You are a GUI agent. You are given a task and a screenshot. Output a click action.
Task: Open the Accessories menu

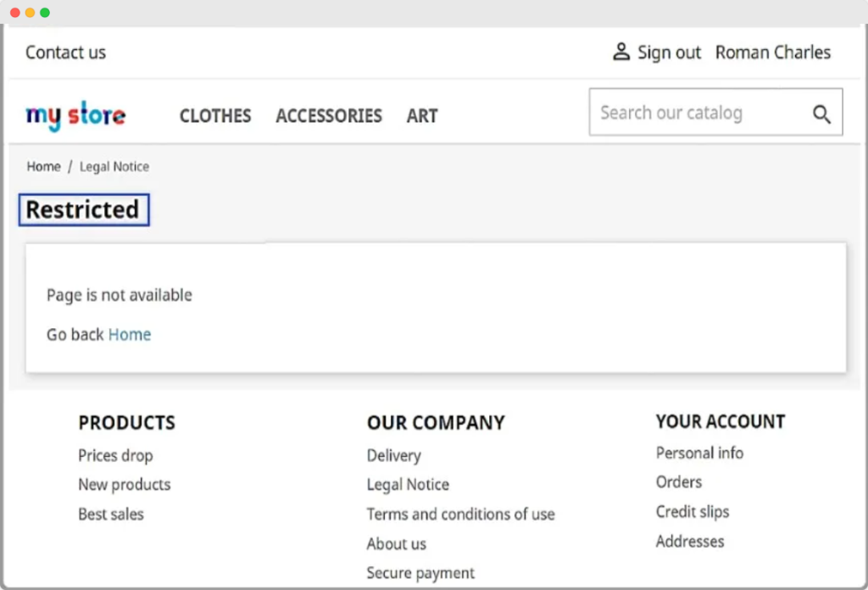[329, 116]
